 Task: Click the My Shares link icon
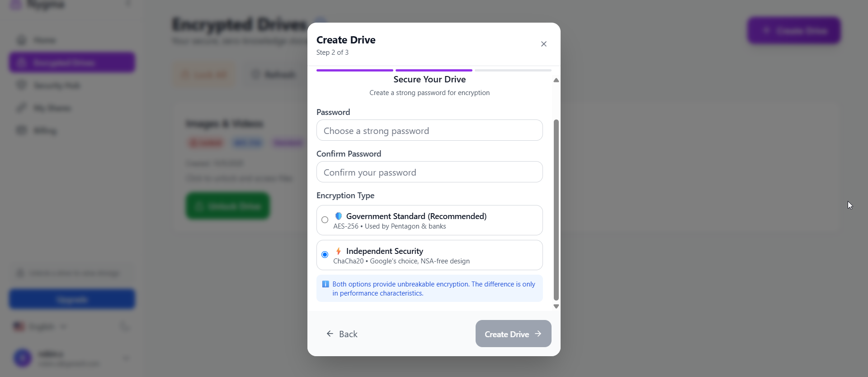(21, 108)
